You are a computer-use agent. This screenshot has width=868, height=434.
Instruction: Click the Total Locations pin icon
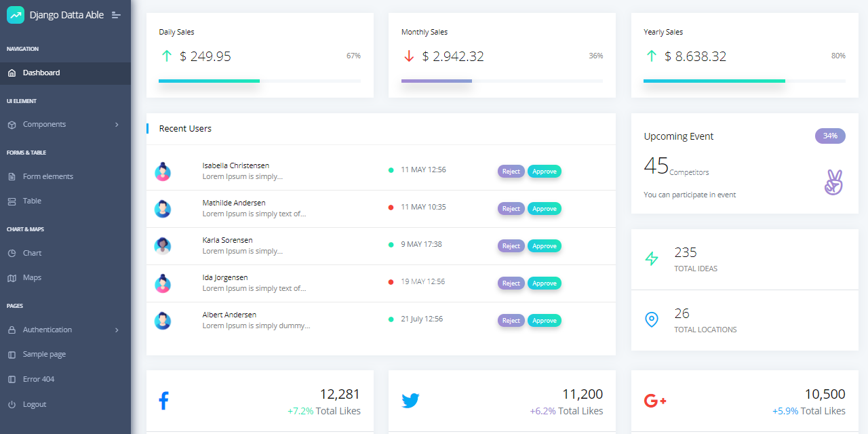652,319
